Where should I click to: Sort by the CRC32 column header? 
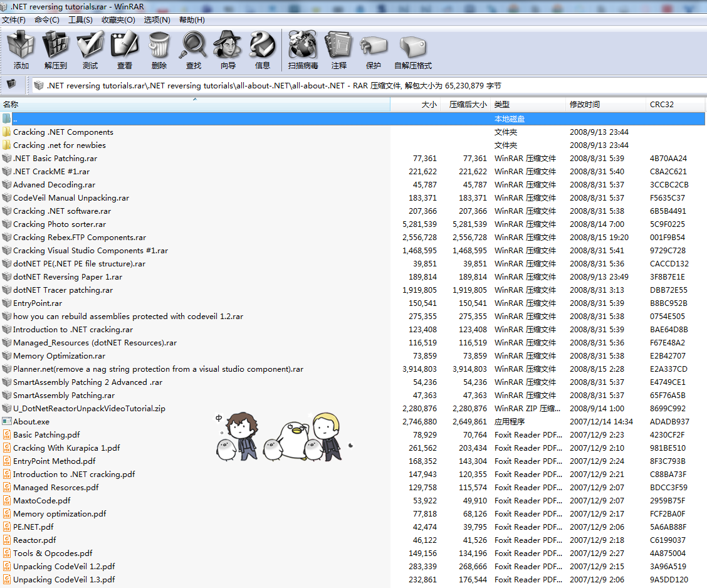(675, 105)
